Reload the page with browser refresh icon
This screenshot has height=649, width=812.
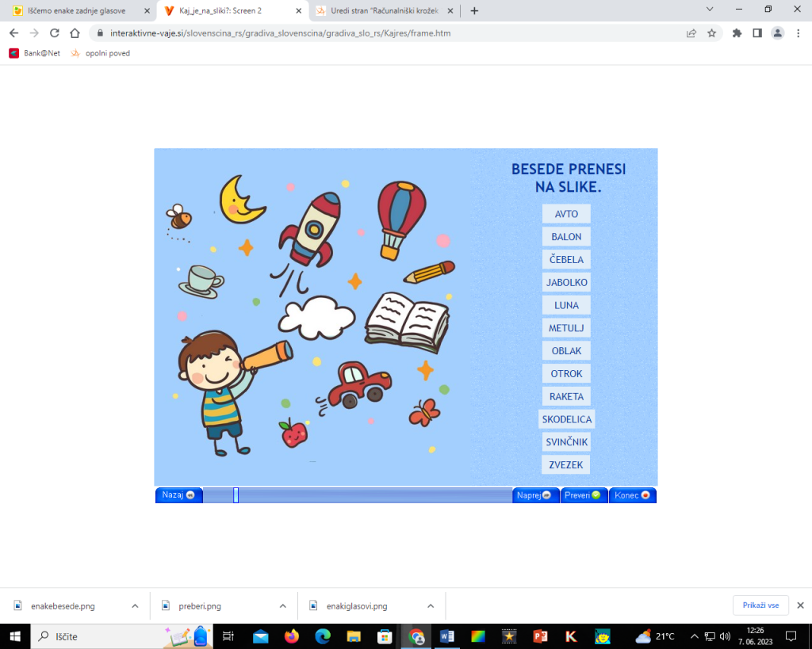(54, 33)
